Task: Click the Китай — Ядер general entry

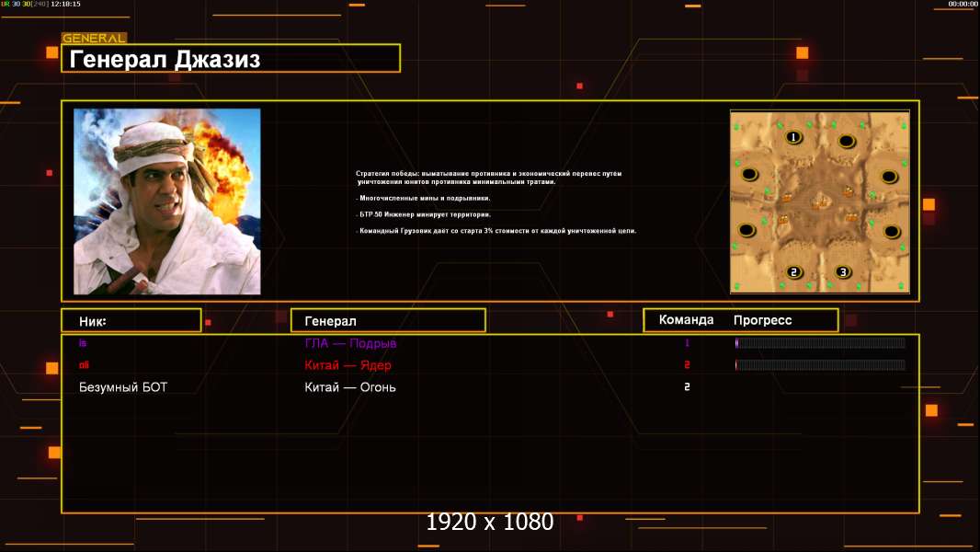Action: (x=348, y=365)
